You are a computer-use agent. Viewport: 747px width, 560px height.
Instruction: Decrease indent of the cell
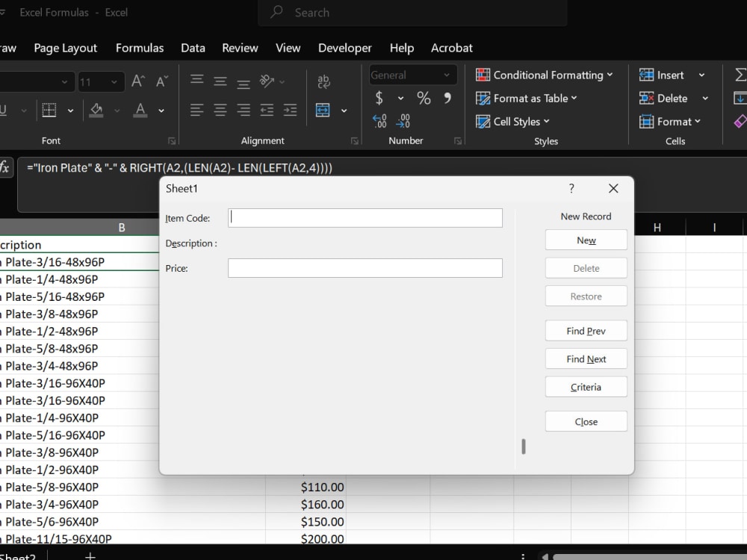pos(267,110)
